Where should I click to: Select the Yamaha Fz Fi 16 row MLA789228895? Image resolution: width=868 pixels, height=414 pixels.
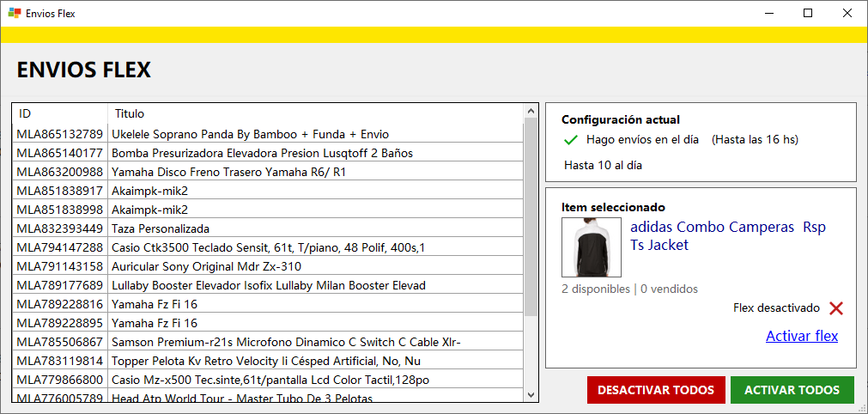point(268,323)
